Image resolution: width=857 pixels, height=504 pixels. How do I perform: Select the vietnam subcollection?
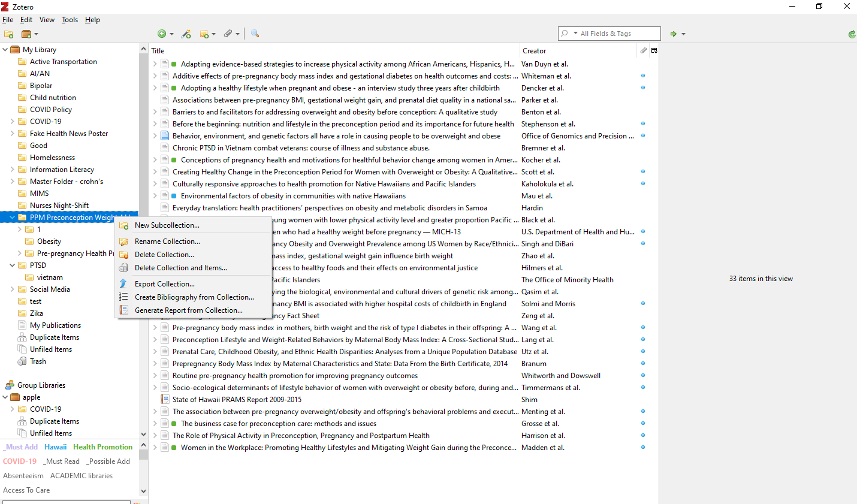pyautogui.click(x=50, y=277)
